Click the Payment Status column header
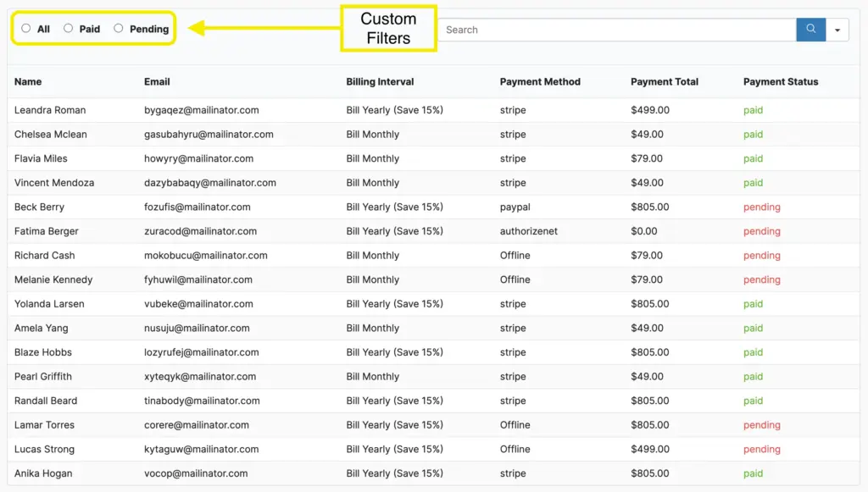868x492 pixels. pyautogui.click(x=780, y=81)
